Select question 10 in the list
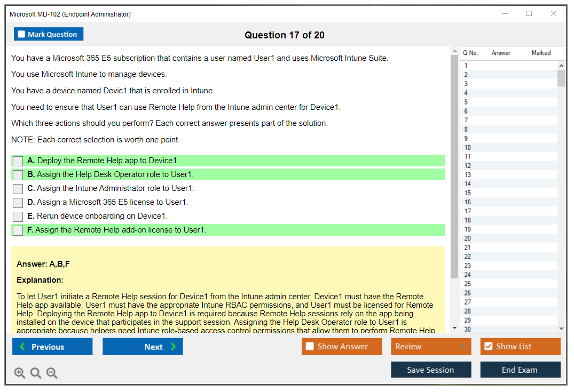 [509, 148]
